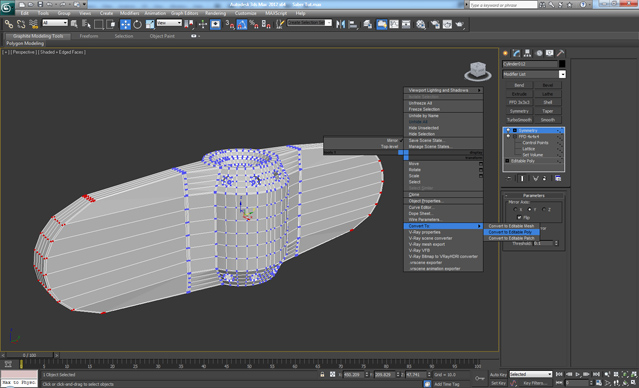Toggle the Flip checkbox

pos(519,217)
